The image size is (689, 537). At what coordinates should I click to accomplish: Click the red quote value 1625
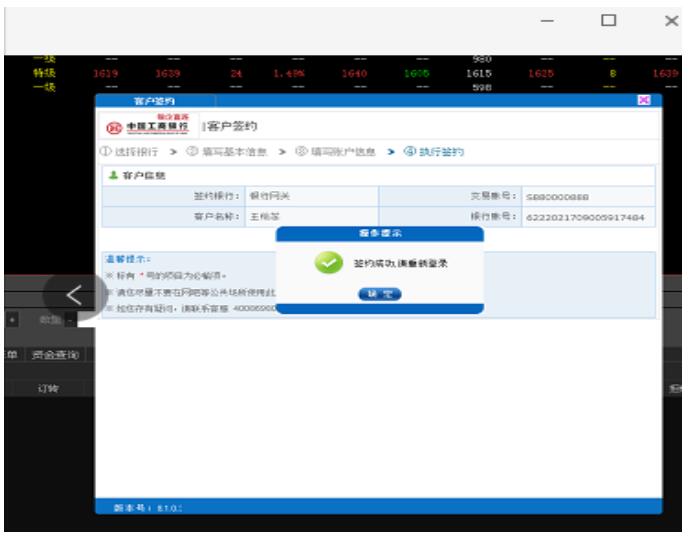541,73
